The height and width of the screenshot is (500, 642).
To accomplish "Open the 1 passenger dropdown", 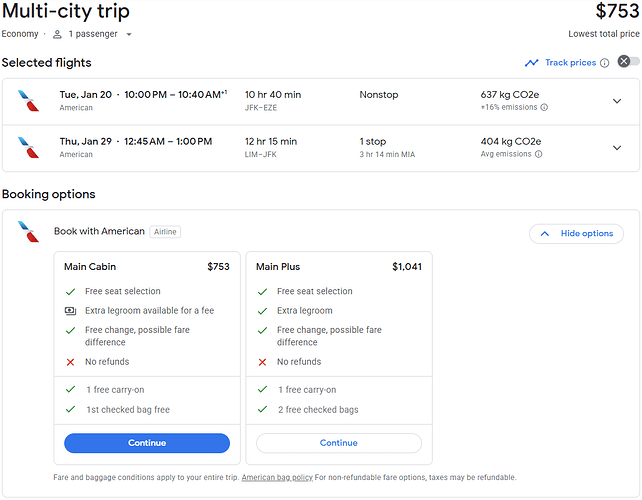I will coord(99,34).
